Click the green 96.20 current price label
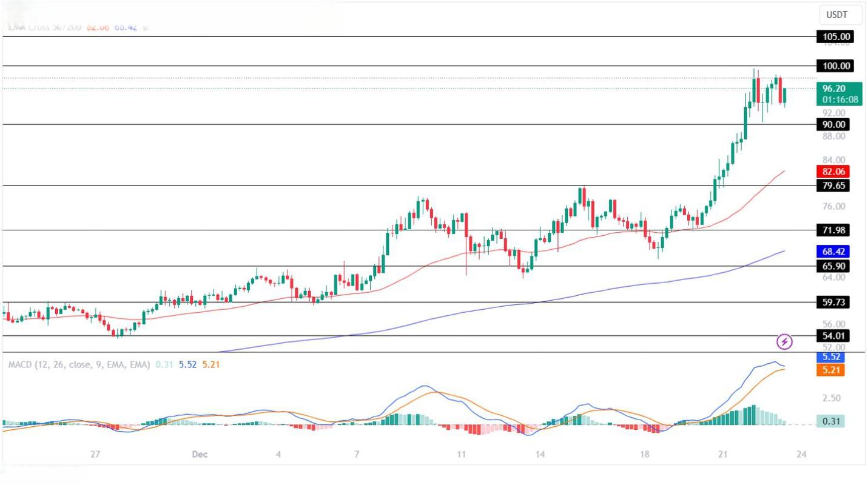Viewport: 868px width, 485px height. click(x=839, y=94)
